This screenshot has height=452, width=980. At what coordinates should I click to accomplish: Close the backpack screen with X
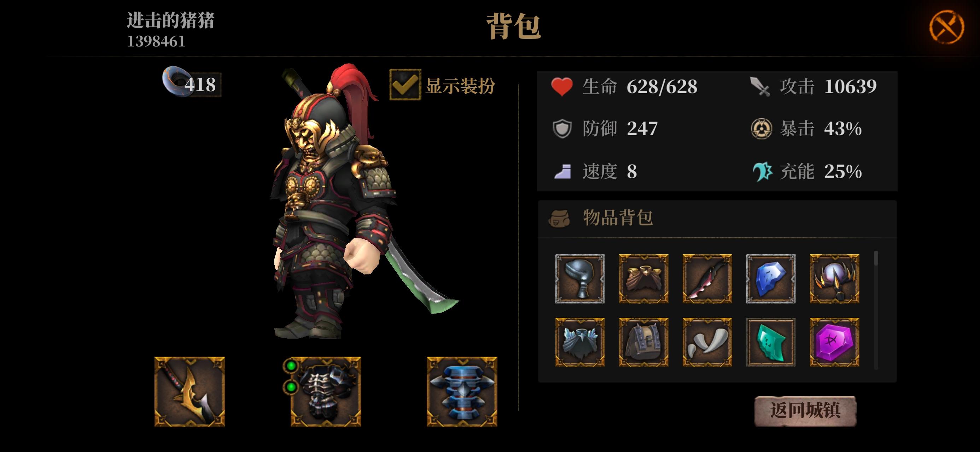[x=946, y=27]
